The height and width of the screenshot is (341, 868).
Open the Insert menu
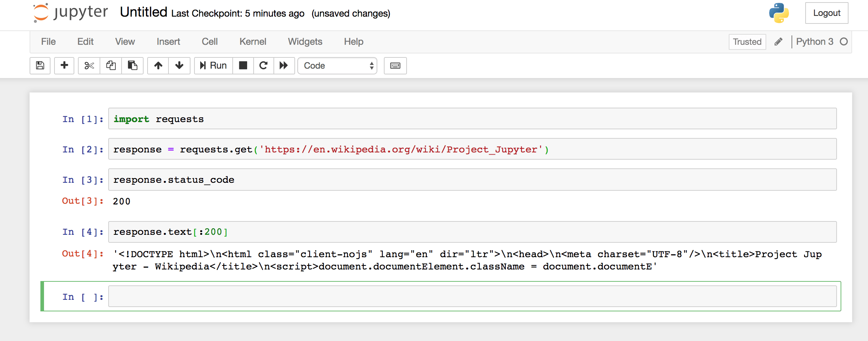click(x=168, y=42)
